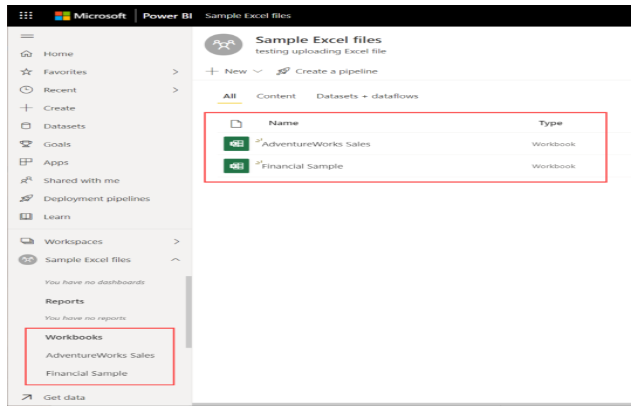This screenshot has width=642, height=412.
Task: Click 'You have no reports' text
Action: (x=86, y=318)
